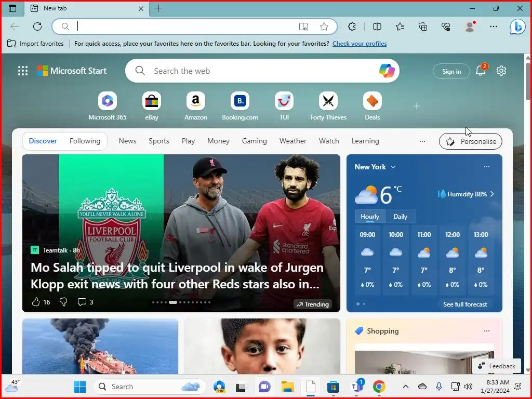Screen dimensions: 532x399
Task: Open Browser essentials heart icon
Action: click(x=446, y=26)
